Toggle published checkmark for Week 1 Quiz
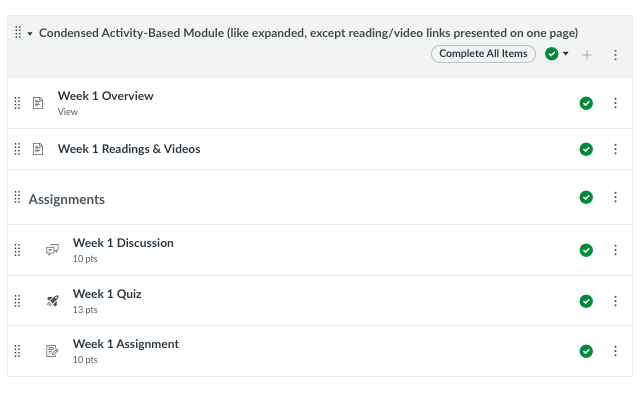The height and width of the screenshot is (397, 641). (586, 301)
